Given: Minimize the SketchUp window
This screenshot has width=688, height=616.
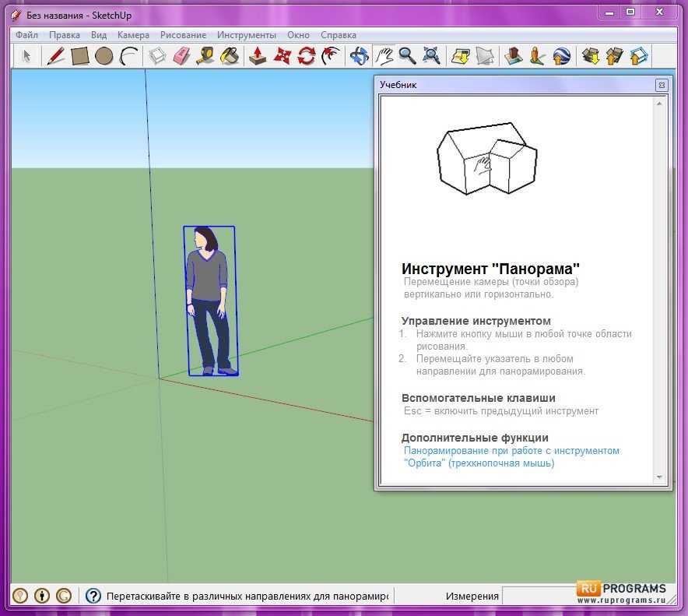Looking at the screenshot, I should [x=609, y=12].
